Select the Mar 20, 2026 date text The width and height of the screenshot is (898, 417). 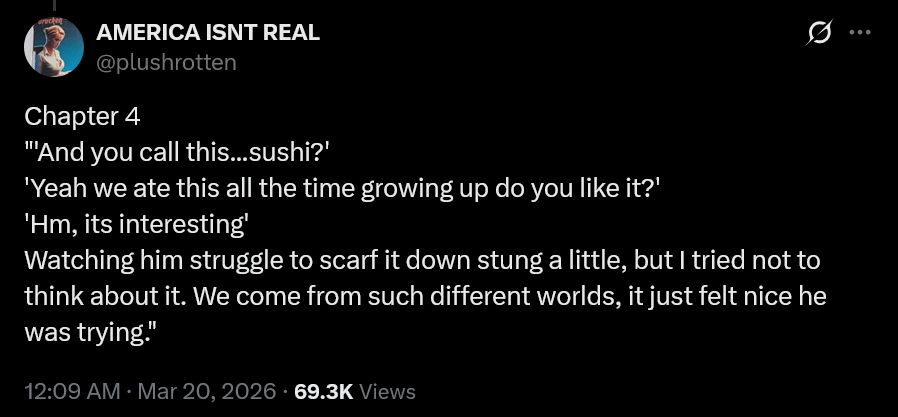207,392
